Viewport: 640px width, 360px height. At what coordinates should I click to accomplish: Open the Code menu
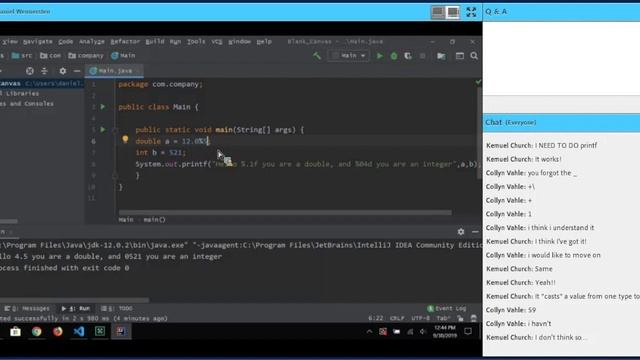(66, 42)
